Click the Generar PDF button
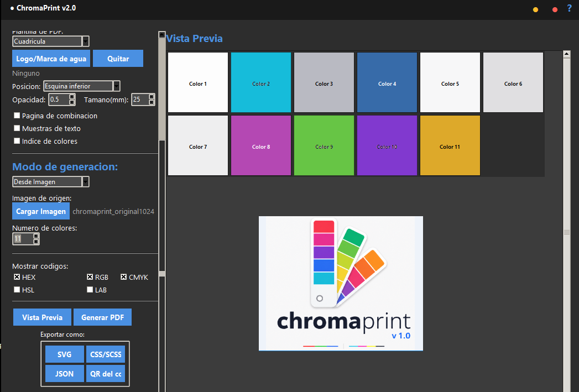 click(x=103, y=317)
